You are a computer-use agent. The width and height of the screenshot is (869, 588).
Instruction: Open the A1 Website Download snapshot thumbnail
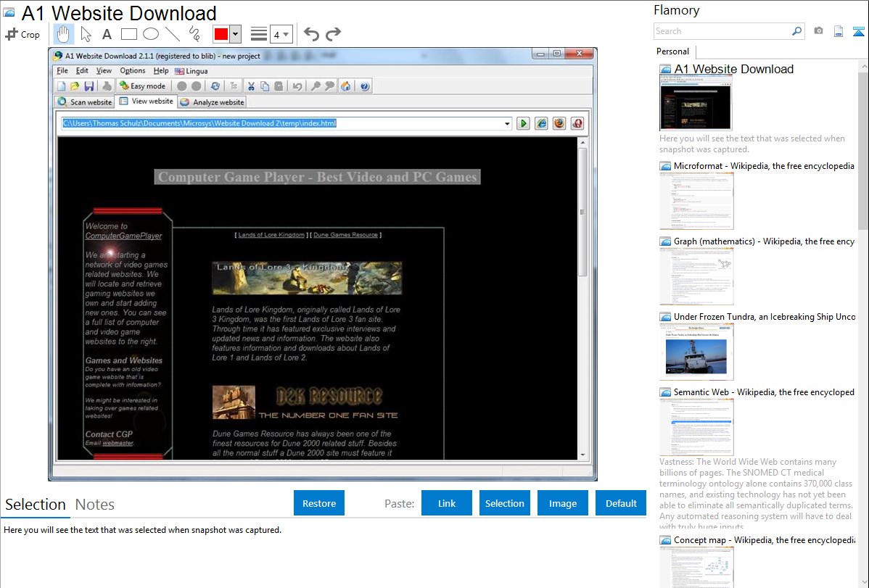[x=696, y=103]
